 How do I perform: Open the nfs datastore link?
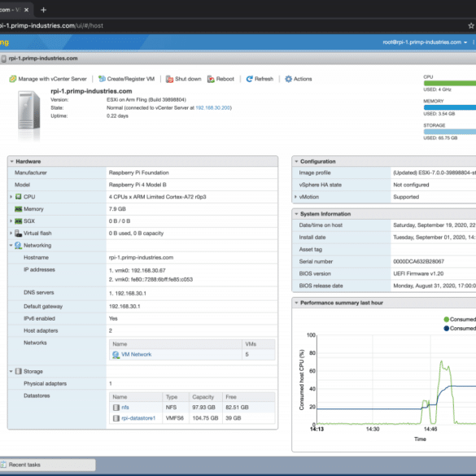pos(125,408)
